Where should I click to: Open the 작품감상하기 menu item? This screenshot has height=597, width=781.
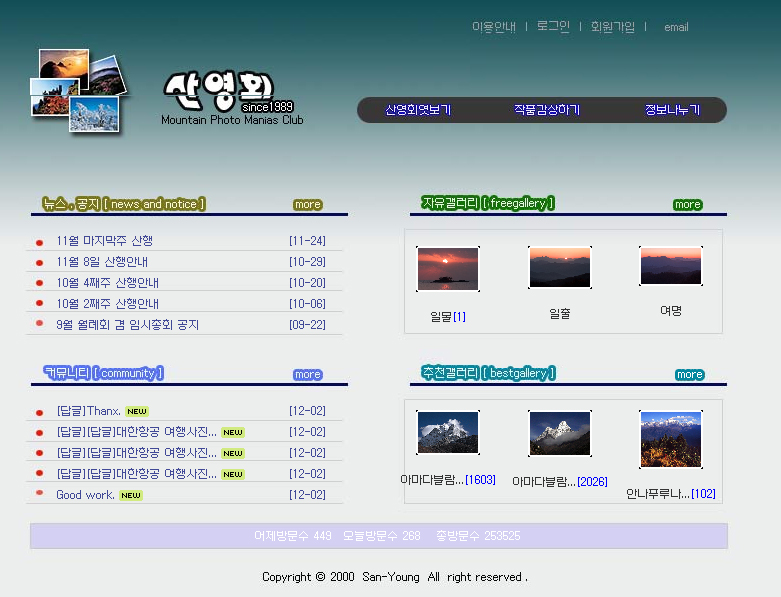coord(546,110)
